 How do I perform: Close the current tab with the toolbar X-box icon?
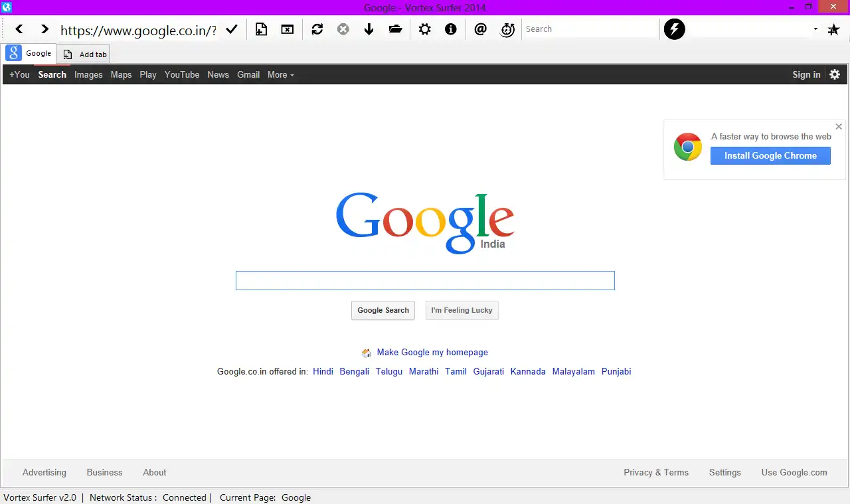pos(287,29)
